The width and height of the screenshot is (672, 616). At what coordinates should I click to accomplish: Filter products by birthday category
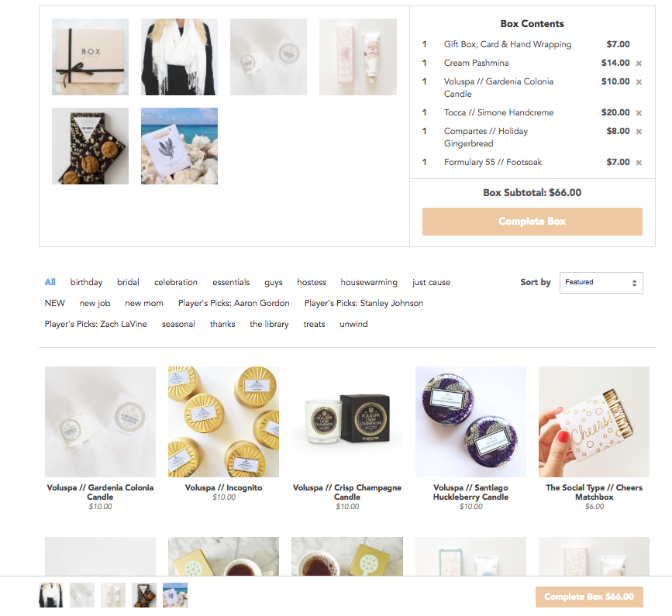(x=86, y=282)
